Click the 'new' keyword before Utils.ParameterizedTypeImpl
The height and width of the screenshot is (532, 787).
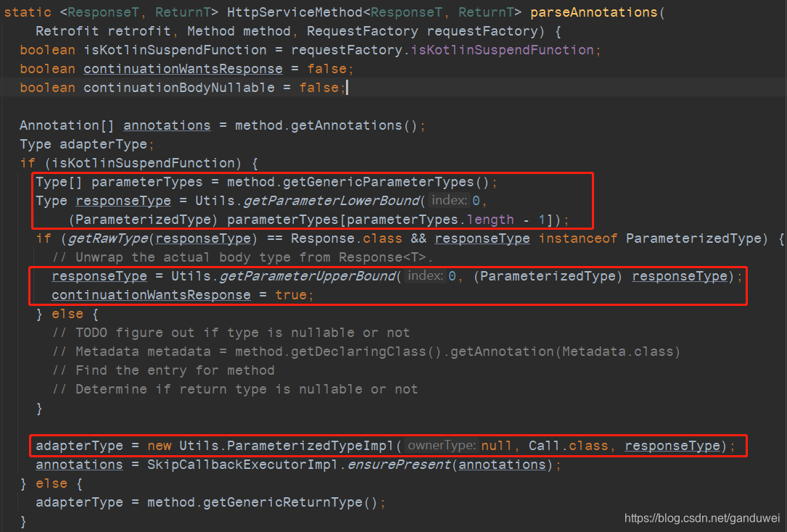click(x=159, y=446)
